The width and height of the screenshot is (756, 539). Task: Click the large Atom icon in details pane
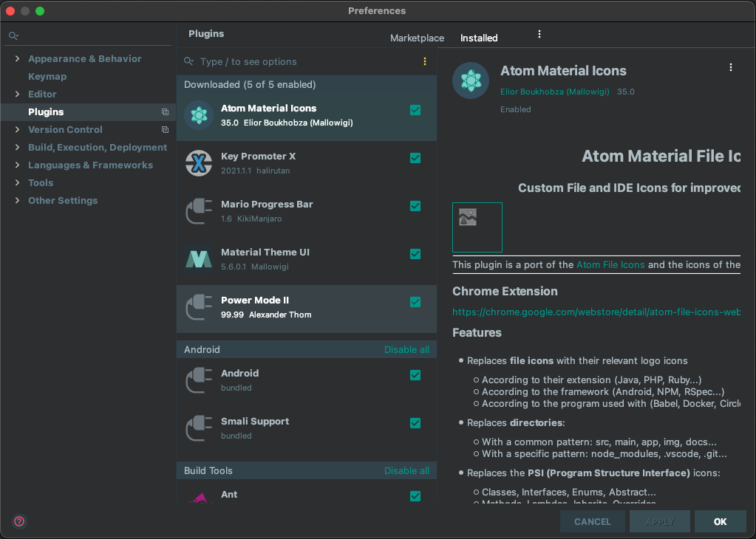coord(471,80)
